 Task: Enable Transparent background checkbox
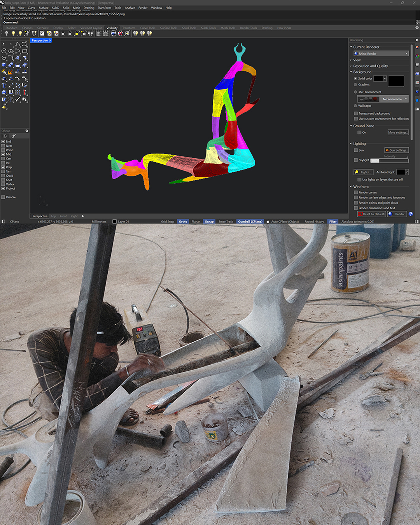click(x=356, y=114)
